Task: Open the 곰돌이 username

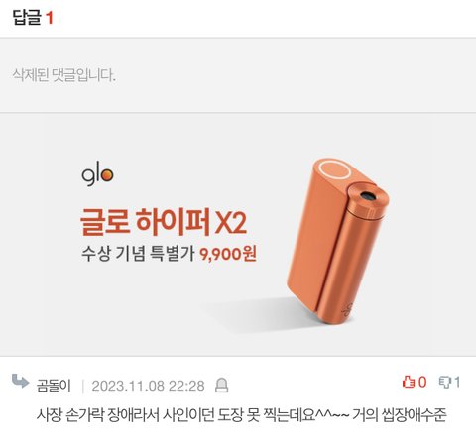Action: click(54, 386)
